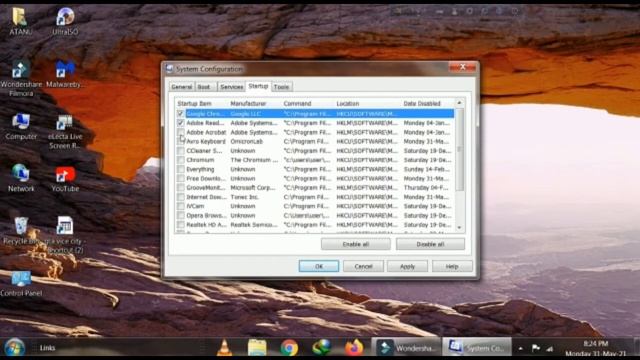Open the Computer desktop icon

pos(21,126)
